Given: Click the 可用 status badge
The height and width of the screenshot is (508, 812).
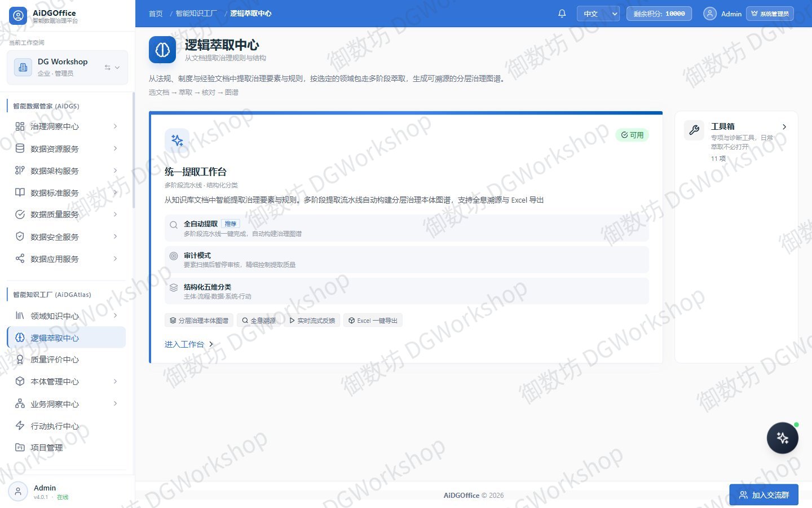Looking at the screenshot, I should point(632,135).
